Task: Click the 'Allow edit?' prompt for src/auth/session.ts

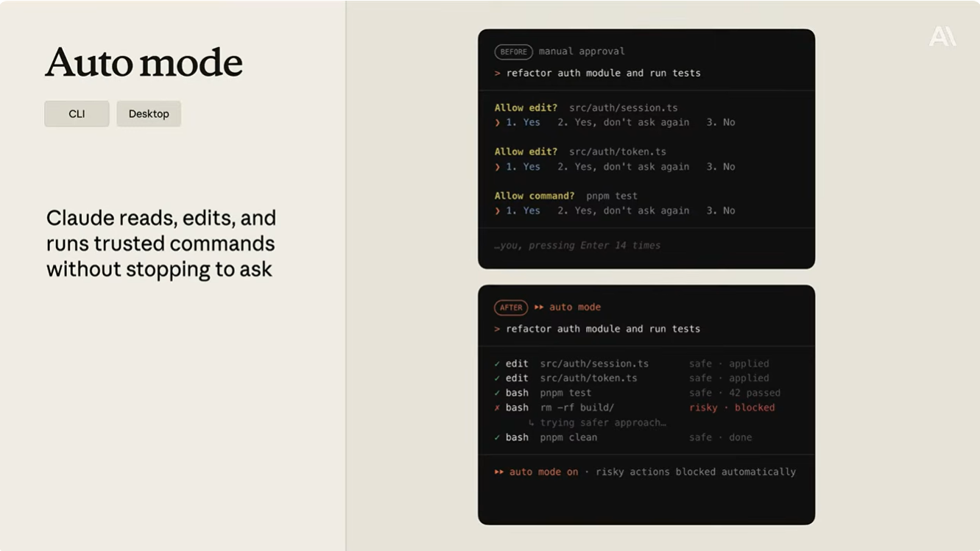Action: click(x=526, y=108)
